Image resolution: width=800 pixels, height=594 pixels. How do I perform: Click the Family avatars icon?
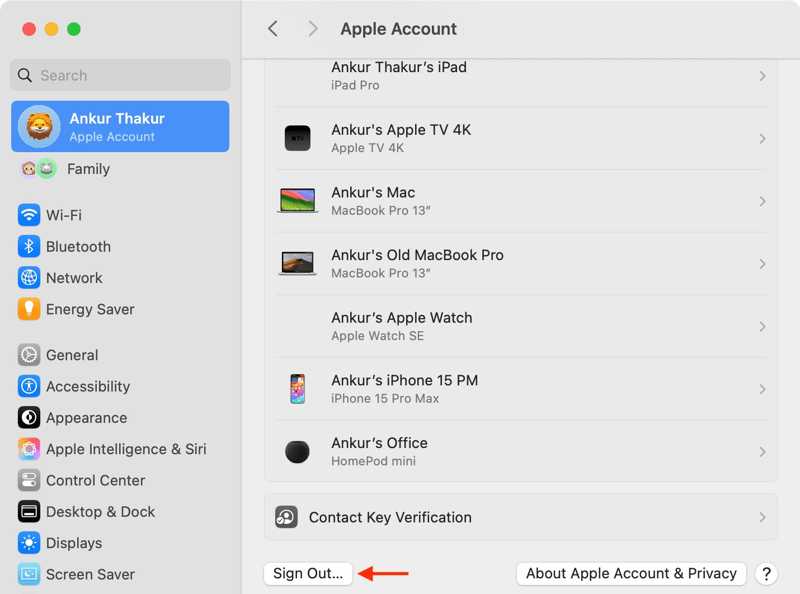click(38, 168)
